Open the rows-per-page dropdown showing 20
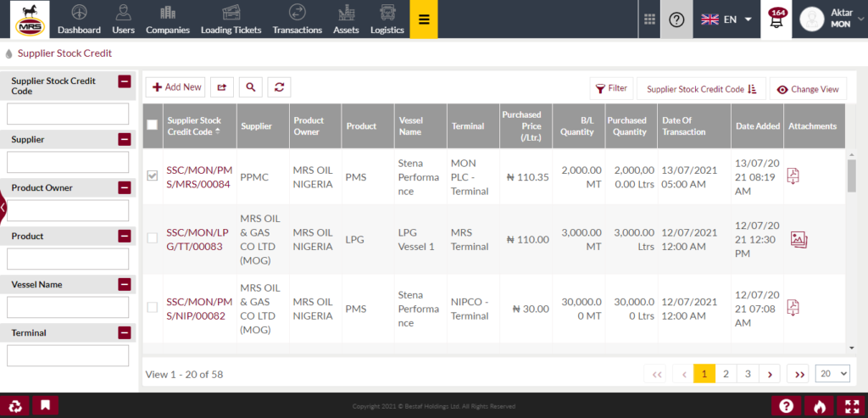The width and height of the screenshot is (868, 418). tap(832, 374)
